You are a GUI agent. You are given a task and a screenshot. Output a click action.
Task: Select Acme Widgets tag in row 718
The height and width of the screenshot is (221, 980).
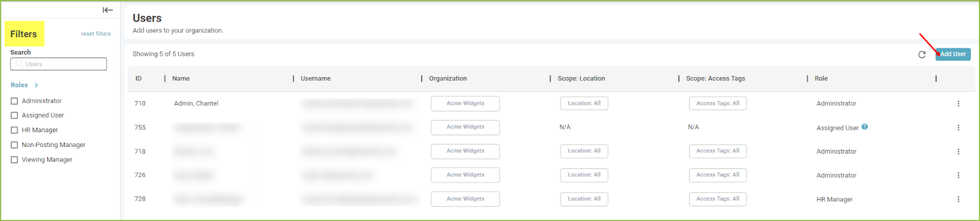(465, 151)
